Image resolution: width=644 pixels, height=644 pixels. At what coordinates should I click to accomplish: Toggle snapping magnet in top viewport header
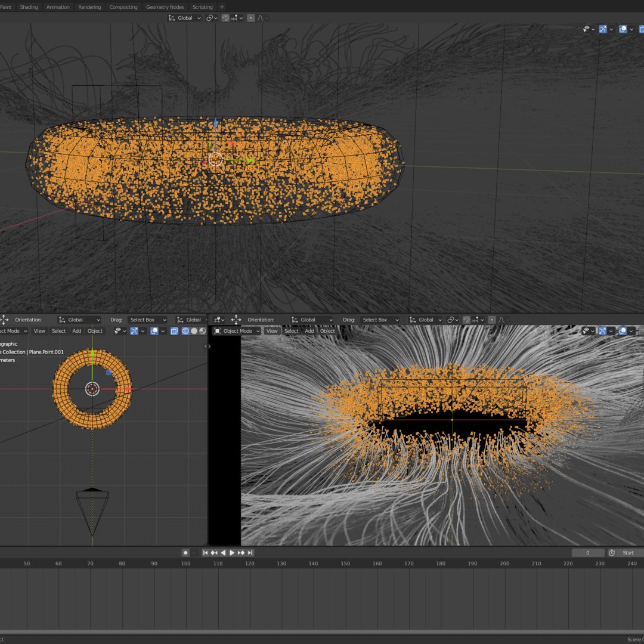pyautogui.click(x=225, y=18)
